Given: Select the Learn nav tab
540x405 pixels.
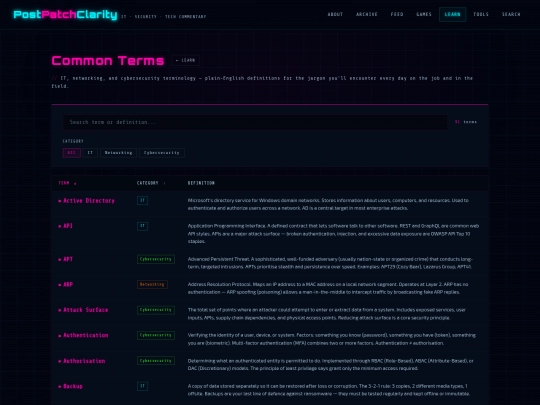Looking at the screenshot, I should point(453,14).
